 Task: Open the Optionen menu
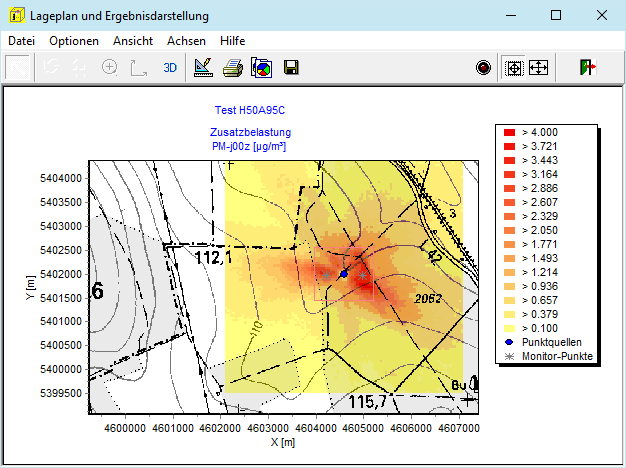click(74, 41)
